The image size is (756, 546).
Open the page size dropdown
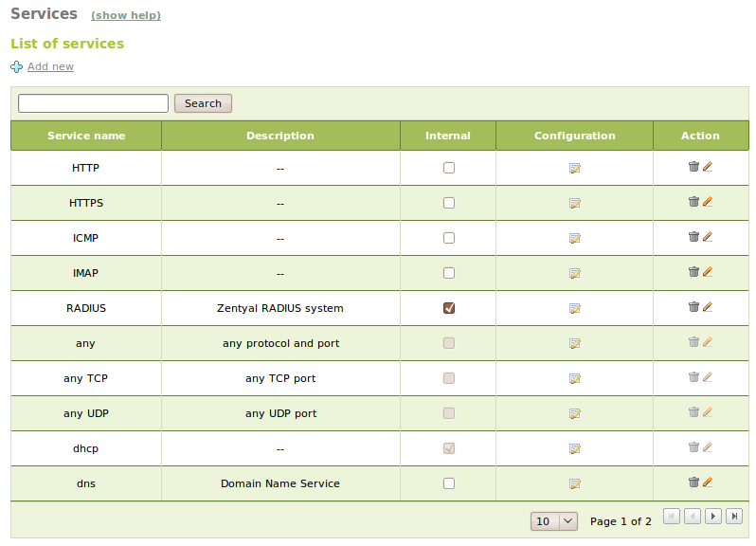point(555,520)
